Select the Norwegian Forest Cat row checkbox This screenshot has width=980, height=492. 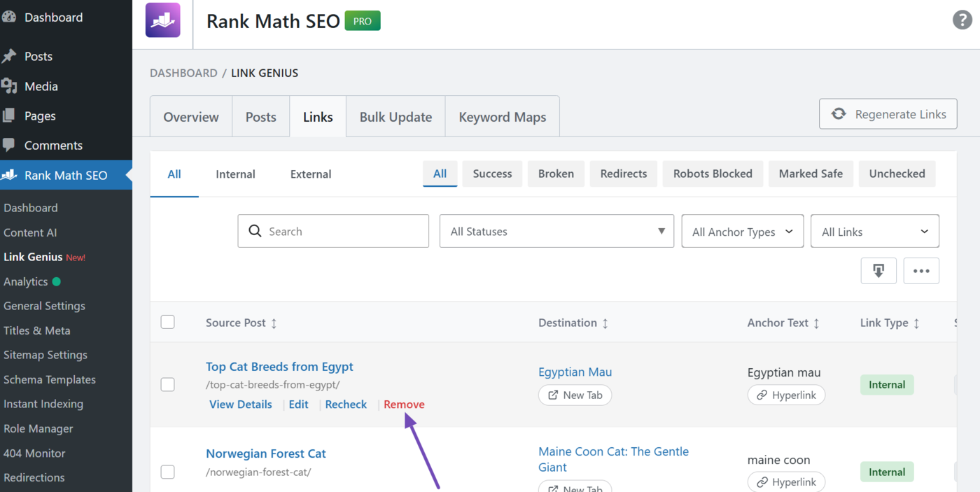[167, 472]
